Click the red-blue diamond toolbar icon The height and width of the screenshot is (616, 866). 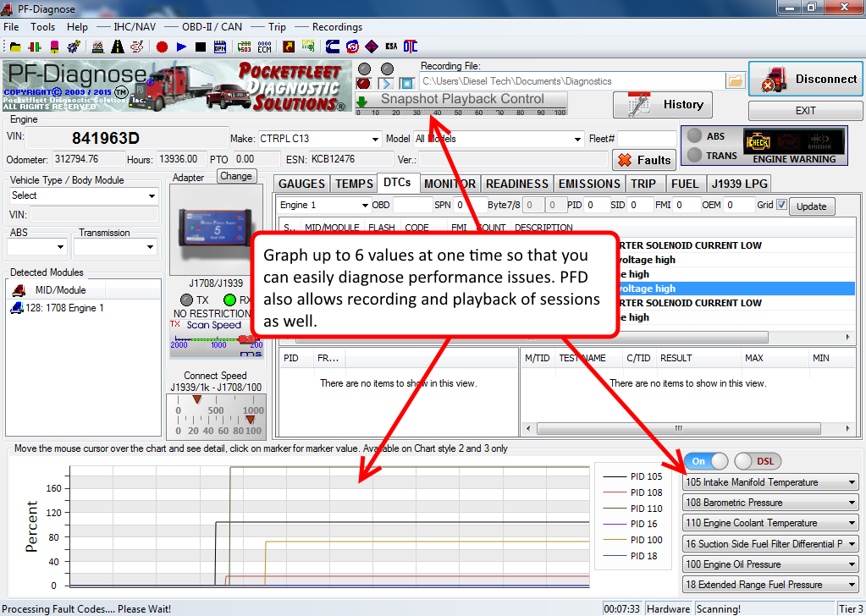point(372,47)
